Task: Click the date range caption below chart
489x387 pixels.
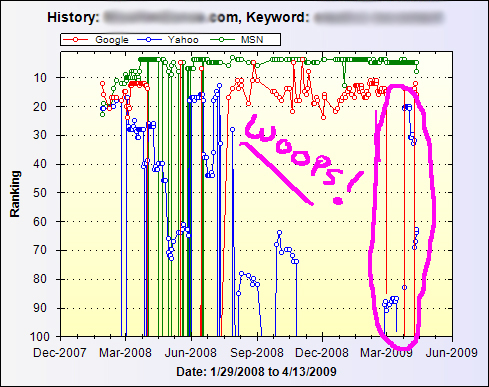Action: click(x=256, y=371)
